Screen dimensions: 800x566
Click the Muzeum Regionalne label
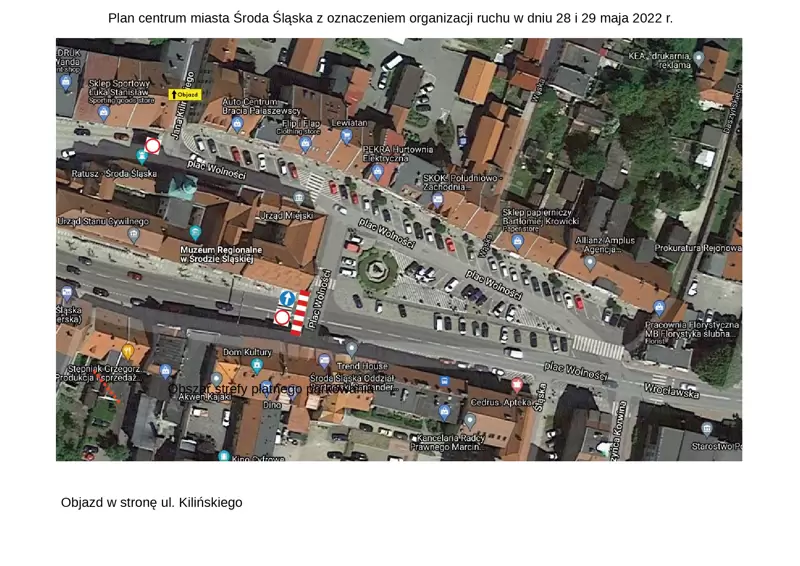click(219, 254)
